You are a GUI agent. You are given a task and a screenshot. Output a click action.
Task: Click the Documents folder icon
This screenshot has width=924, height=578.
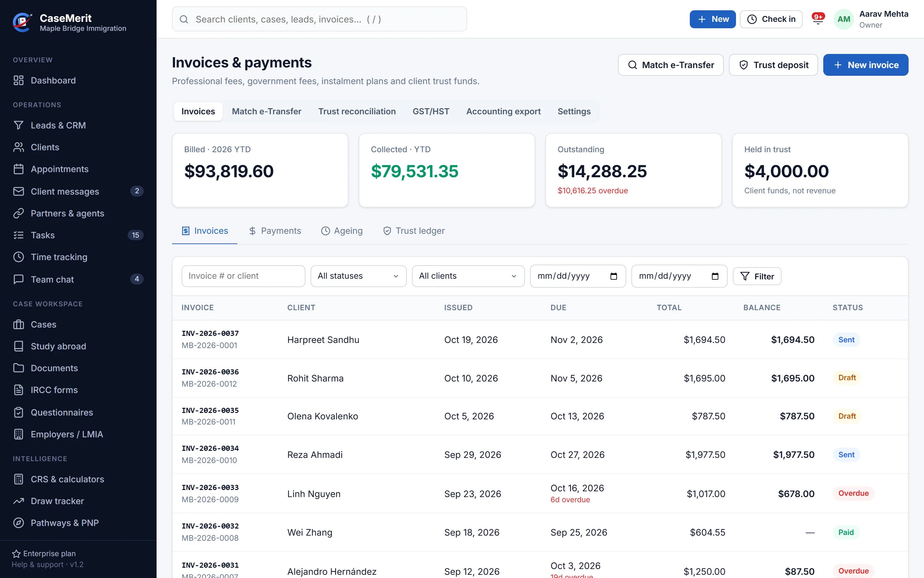[18, 368]
